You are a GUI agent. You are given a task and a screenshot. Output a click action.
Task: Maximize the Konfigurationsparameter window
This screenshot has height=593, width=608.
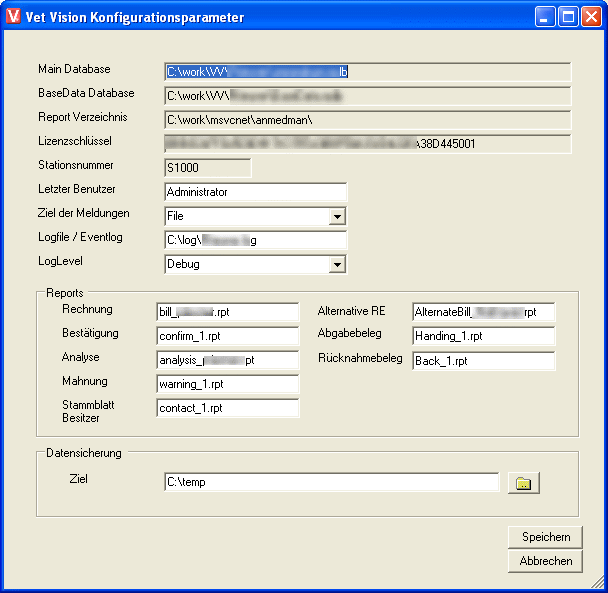pyautogui.click(x=568, y=17)
